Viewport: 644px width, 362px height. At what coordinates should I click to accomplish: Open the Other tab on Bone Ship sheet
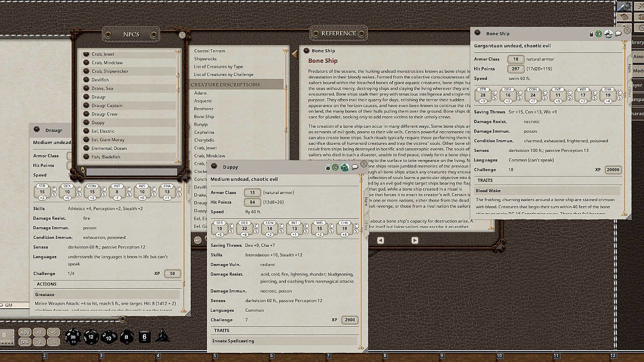coord(629,91)
